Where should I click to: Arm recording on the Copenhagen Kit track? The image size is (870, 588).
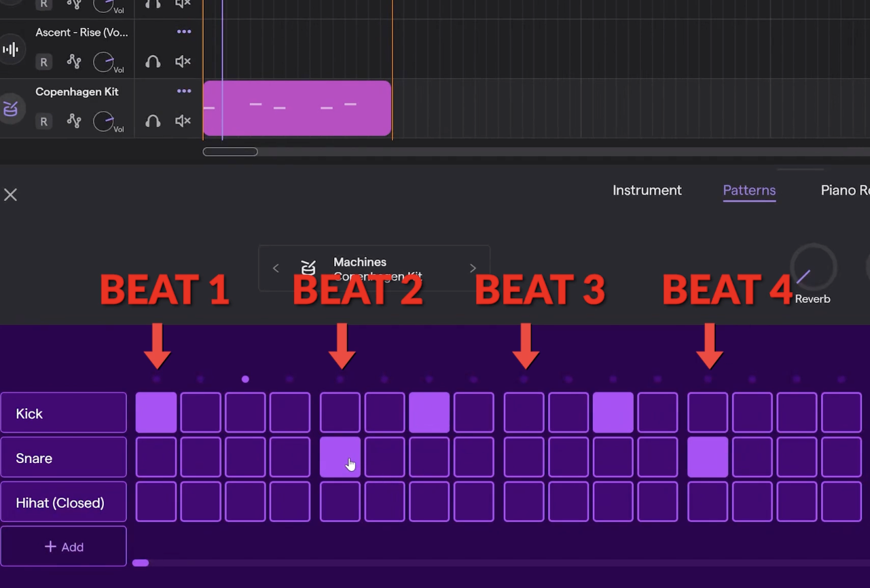43,122
